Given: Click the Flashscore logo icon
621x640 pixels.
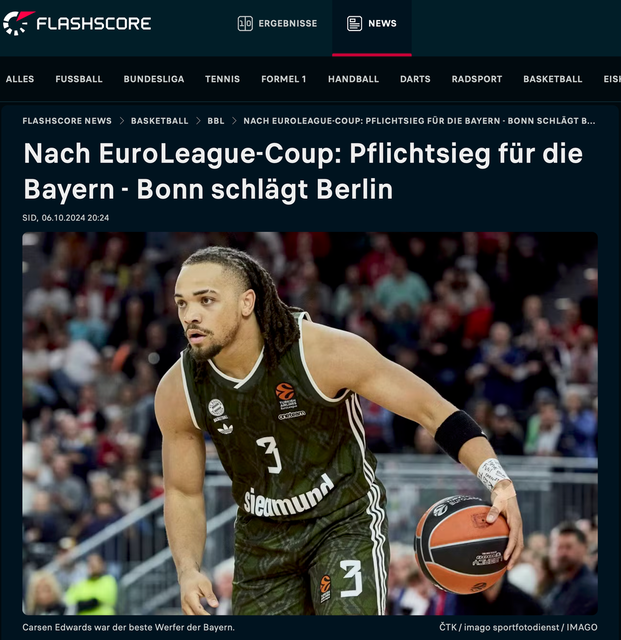Looking at the screenshot, I should point(19,23).
